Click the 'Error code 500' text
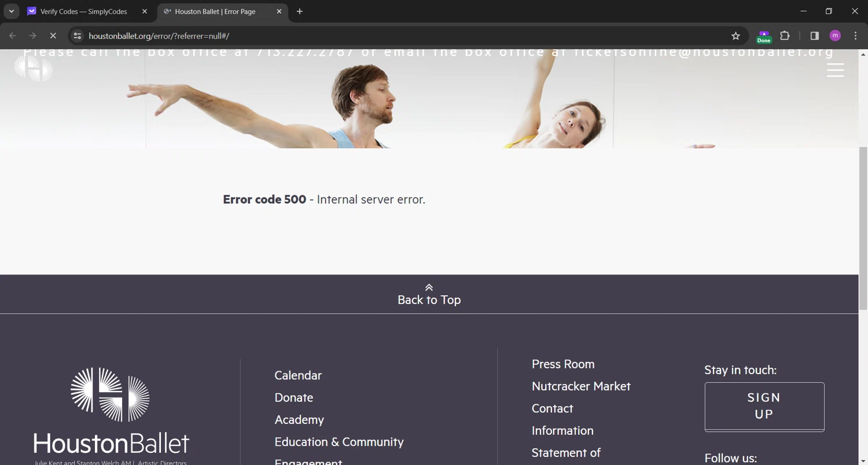 point(264,200)
